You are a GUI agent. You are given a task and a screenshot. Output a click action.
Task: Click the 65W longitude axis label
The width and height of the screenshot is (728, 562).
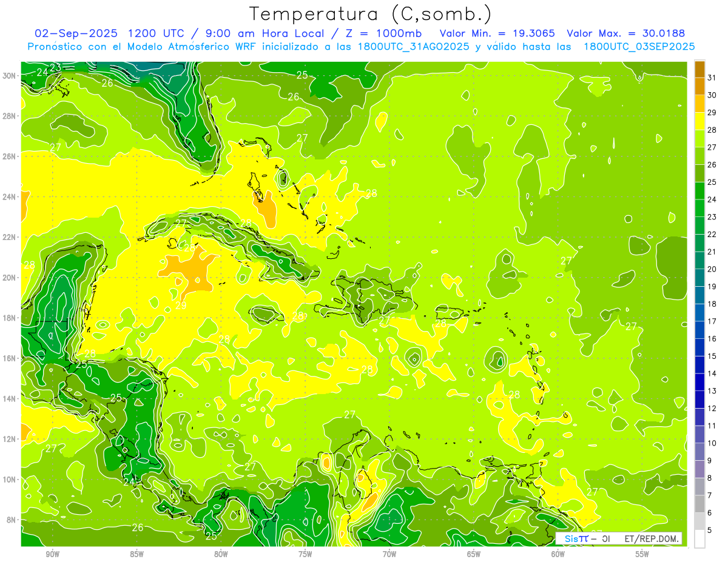(x=474, y=554)
